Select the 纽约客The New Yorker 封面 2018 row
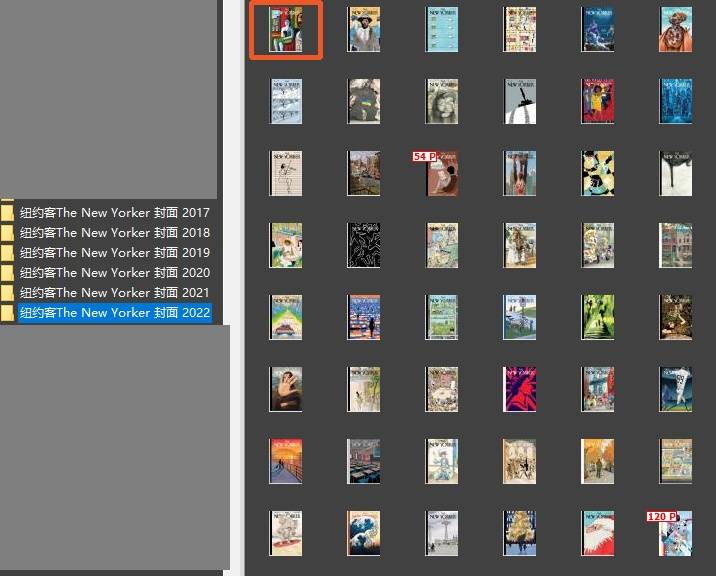The width and height of the screenshot is (716, 576). [114, 233]
